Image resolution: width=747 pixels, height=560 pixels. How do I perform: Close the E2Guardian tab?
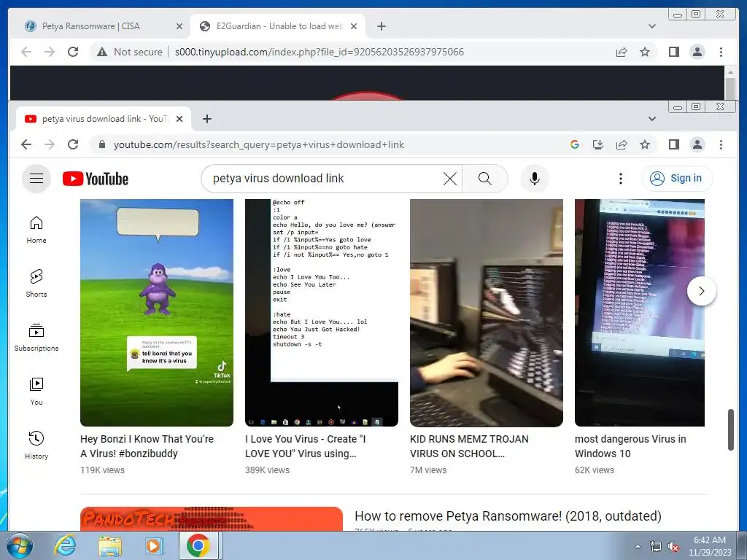tap(354, 26)
